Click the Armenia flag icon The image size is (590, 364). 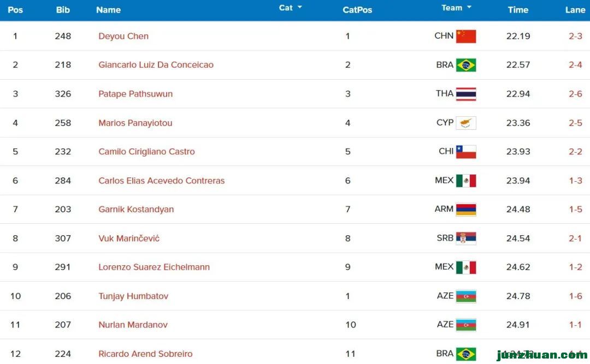click(466, 210)
